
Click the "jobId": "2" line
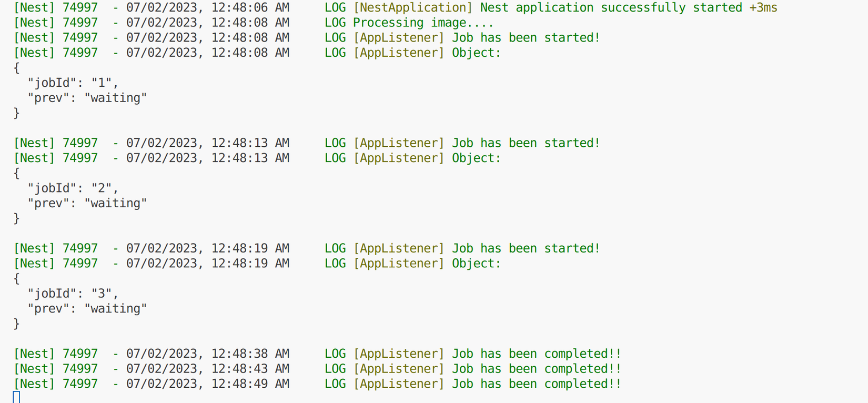point(73,188)
